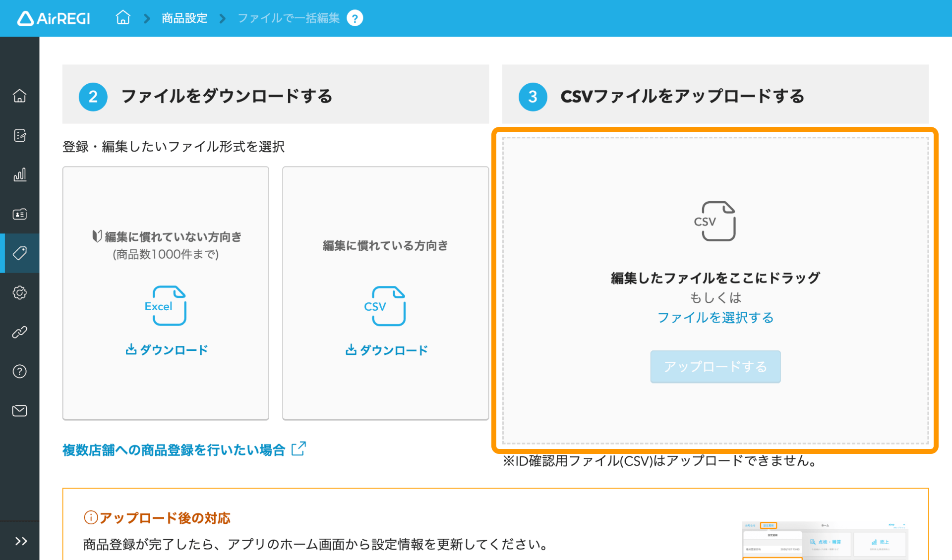Open the staff card icon in the sidebar

[20, 214]
